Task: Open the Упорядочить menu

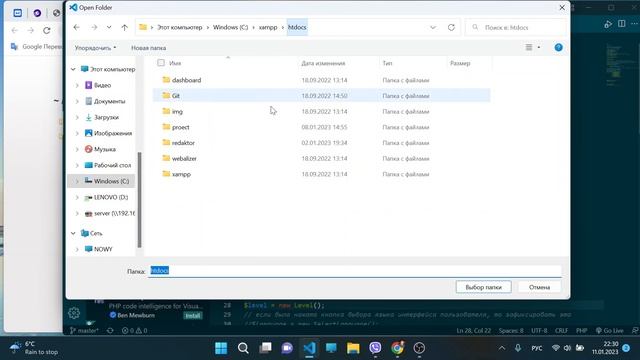Action: point(95,48)
